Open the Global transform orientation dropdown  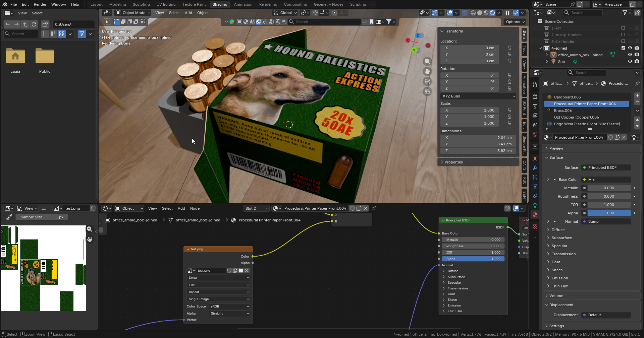click(285, 13)
